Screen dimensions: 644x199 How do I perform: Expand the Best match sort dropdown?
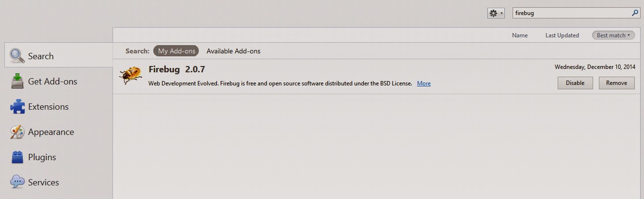click(613, 35)
